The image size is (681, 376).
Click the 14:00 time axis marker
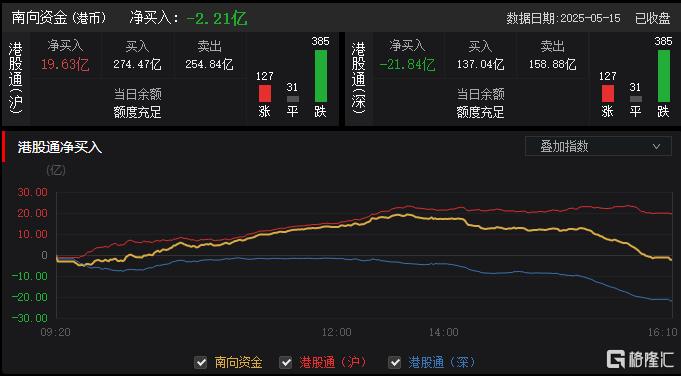tap(443, 332)
